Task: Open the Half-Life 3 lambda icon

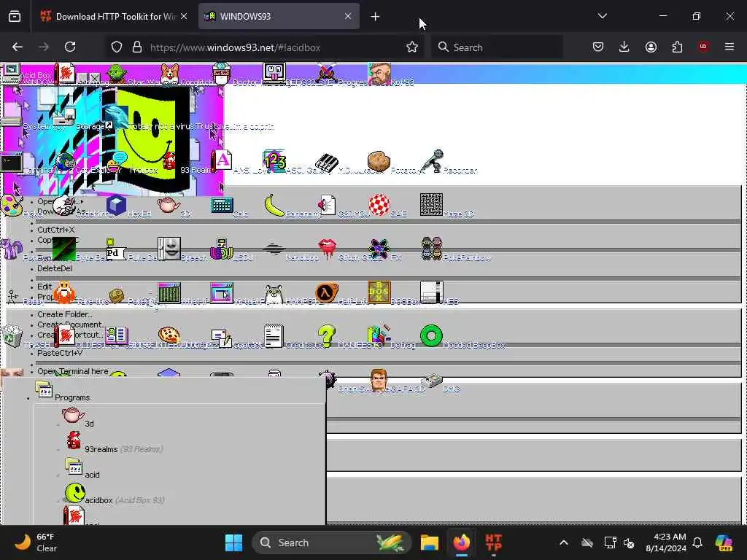Action: pyautogui.click(x=327, y=293)
